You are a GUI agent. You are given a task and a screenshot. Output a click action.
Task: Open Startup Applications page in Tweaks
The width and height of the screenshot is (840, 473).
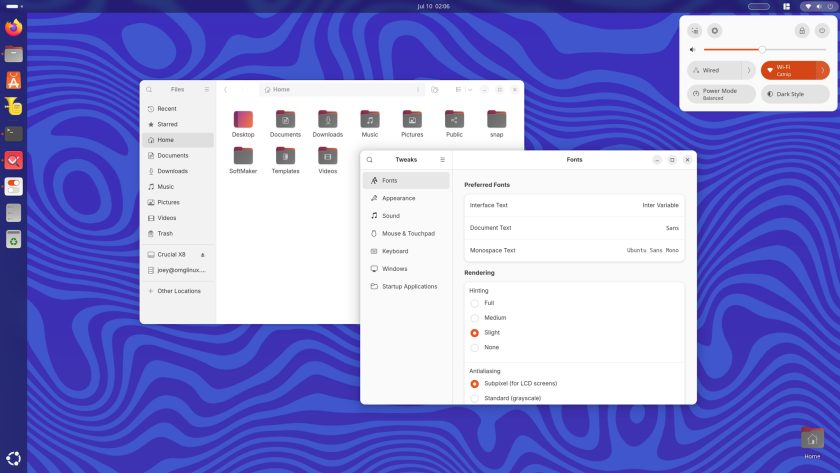click(x=406, y=287)
